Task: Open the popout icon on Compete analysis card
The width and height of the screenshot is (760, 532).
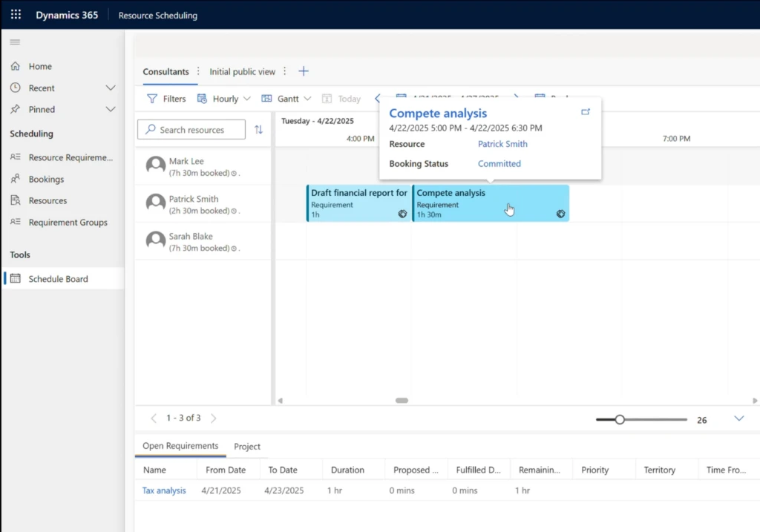Action: pos(586,111)
